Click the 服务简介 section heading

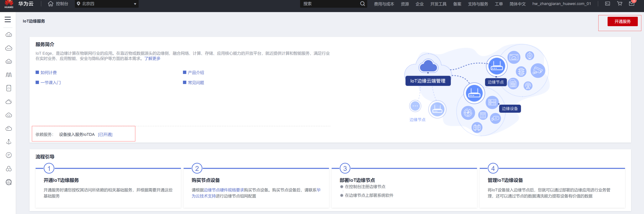45,44
